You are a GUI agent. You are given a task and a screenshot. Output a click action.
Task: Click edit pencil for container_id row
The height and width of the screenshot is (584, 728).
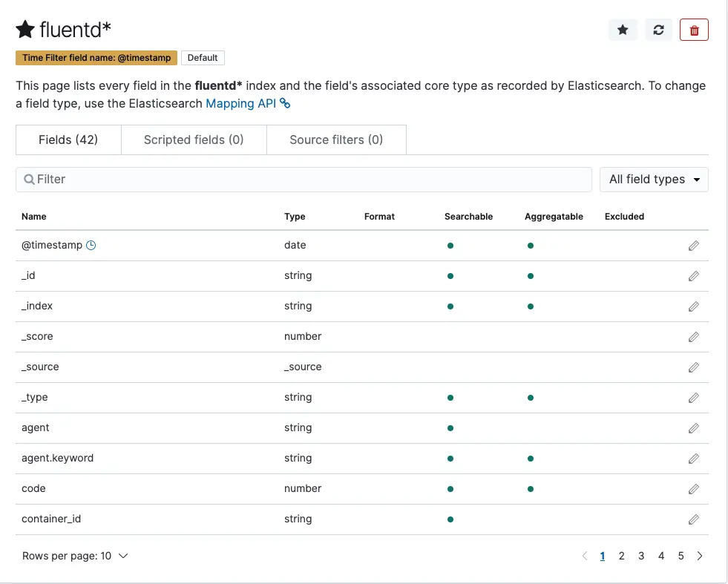(x=694, y=519)
